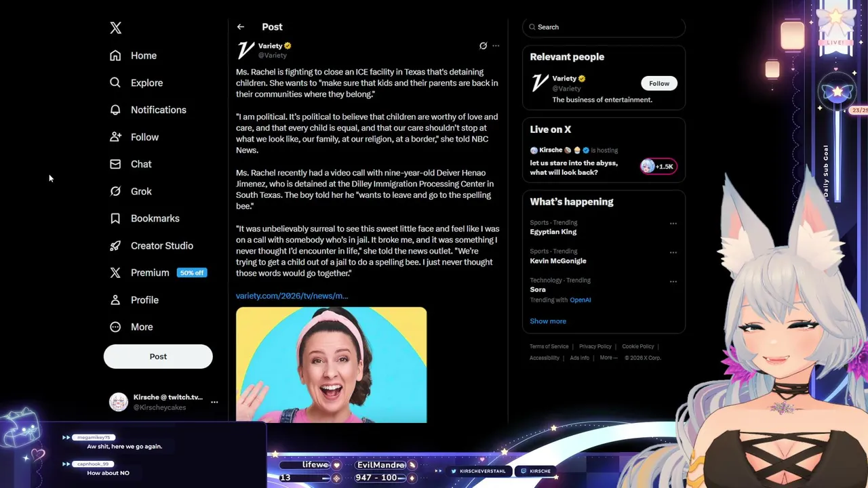Screen dimensions: 868x488
Task: Open the Accessibility footer link
Action: [545, 358]
